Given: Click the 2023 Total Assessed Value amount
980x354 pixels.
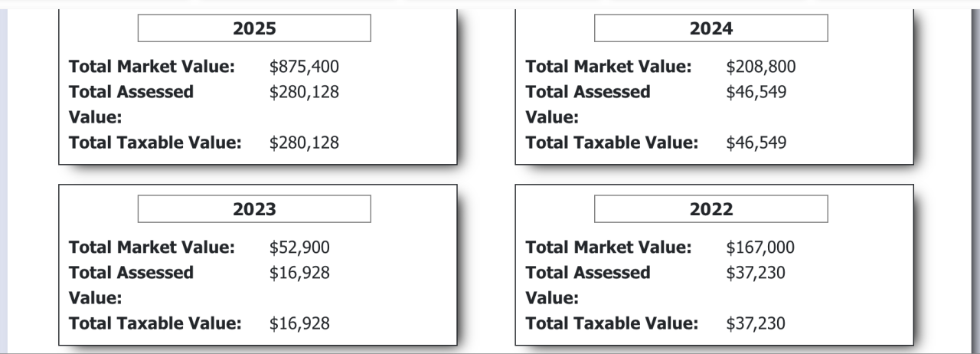Looking at the screenshot, I should click(x=299, y=273).
